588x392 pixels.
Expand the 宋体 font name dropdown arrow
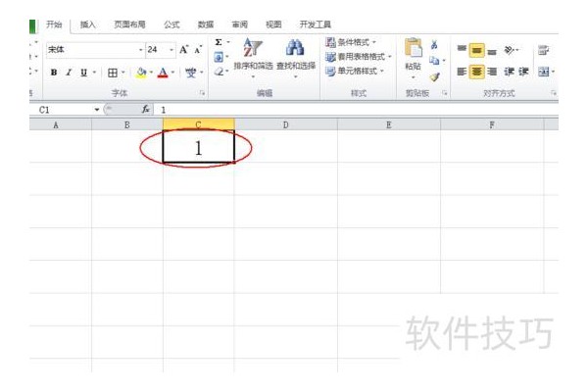click(x=141, y=50)
